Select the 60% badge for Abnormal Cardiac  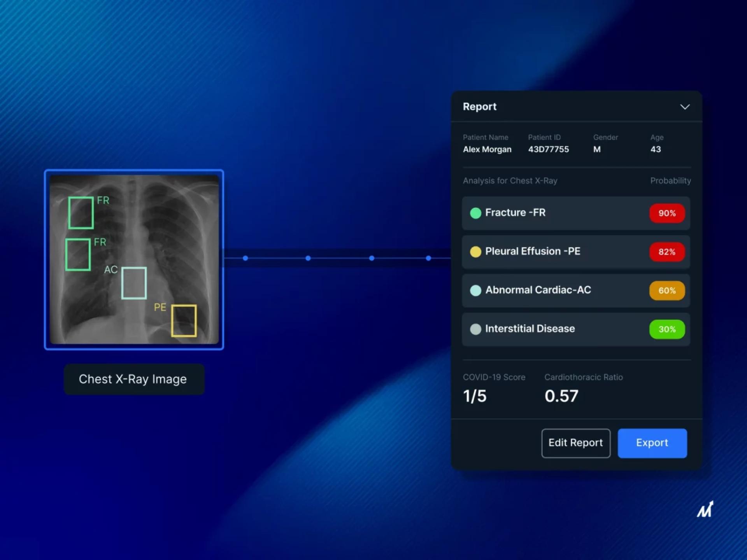tap(666, 290)
